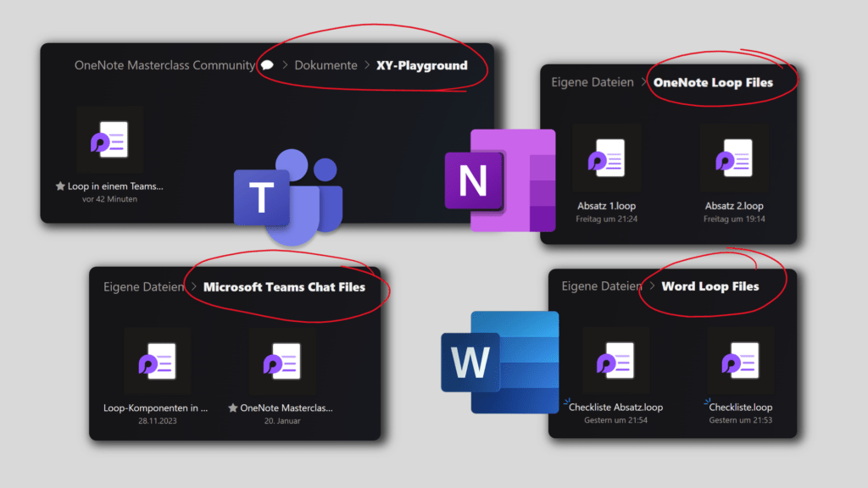Viewport: 868px width, 488px height.
Task: Click the file name 'Loop in einem Teams...'
Action: 115,186
